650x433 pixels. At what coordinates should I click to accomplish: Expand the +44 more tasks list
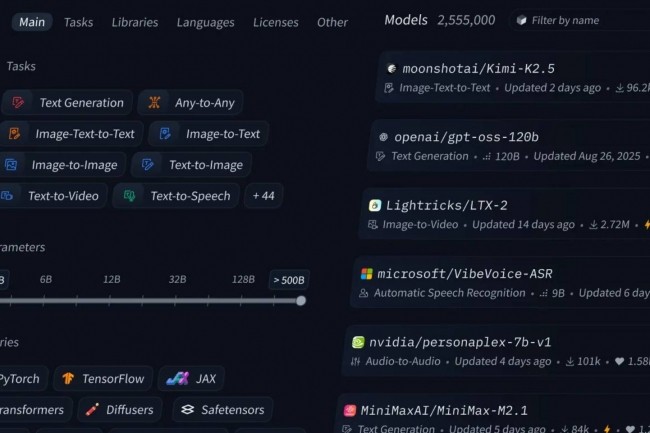point(264,196)
